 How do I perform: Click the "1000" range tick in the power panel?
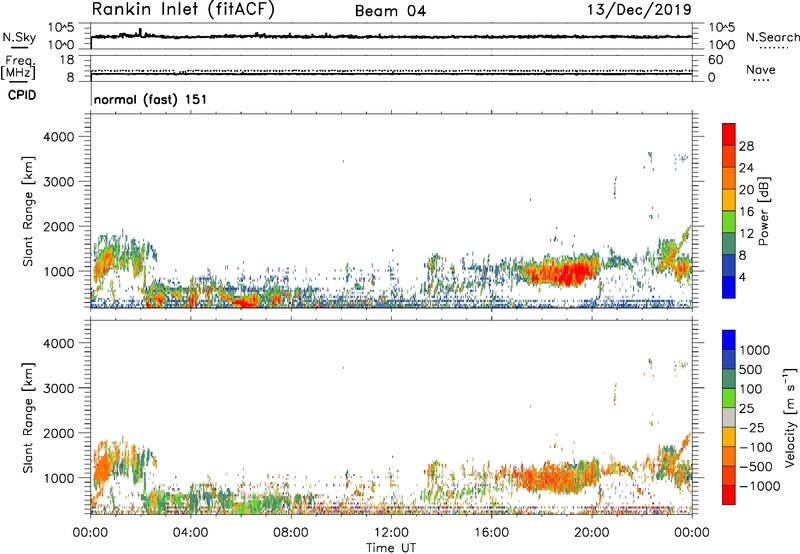point(59,271)
